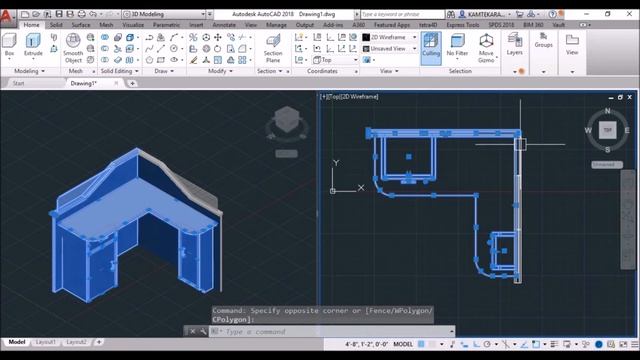
Task: Expand the Modify panel
Action: (220, 71)
